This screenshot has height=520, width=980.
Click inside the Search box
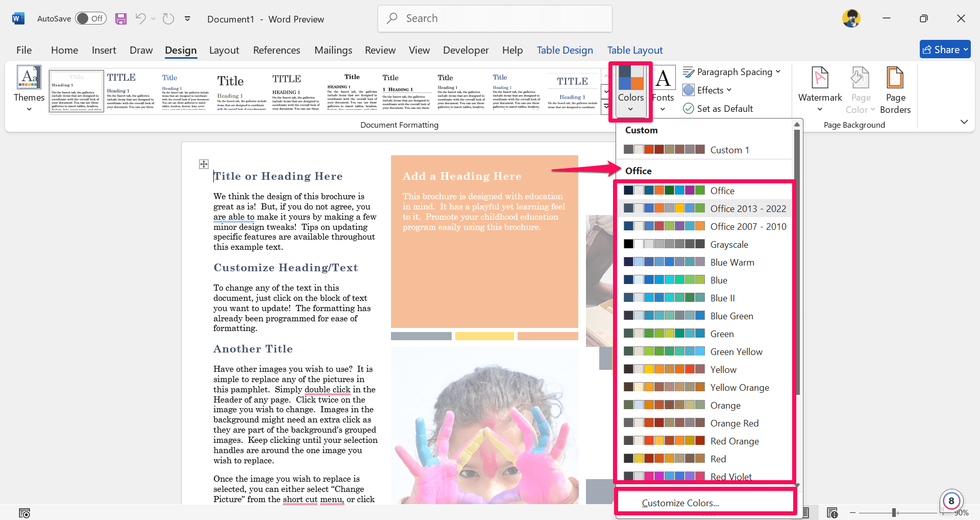point(495,18)
